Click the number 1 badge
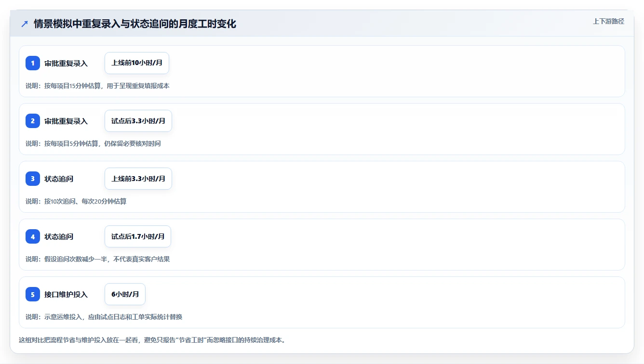Screen dimensions: 644x364 (33, 63)
